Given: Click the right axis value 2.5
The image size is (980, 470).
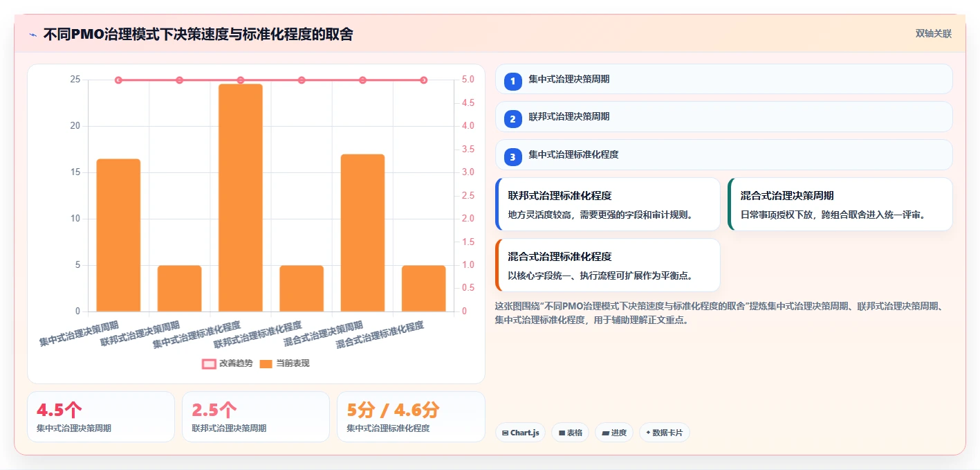Looking at the screenshot, I should coord(468,196).
